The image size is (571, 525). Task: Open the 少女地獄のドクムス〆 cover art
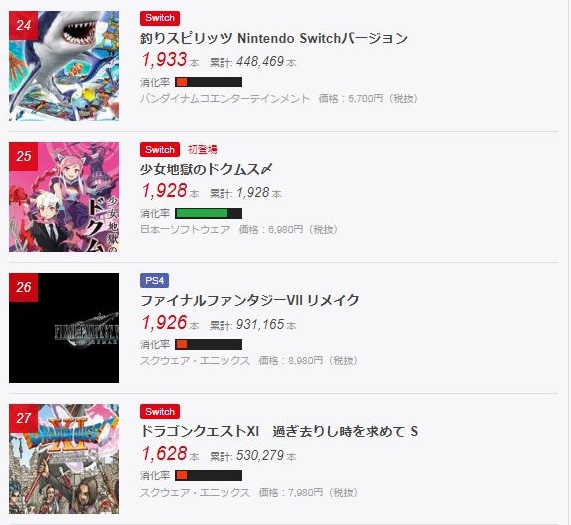click(64, 197)
